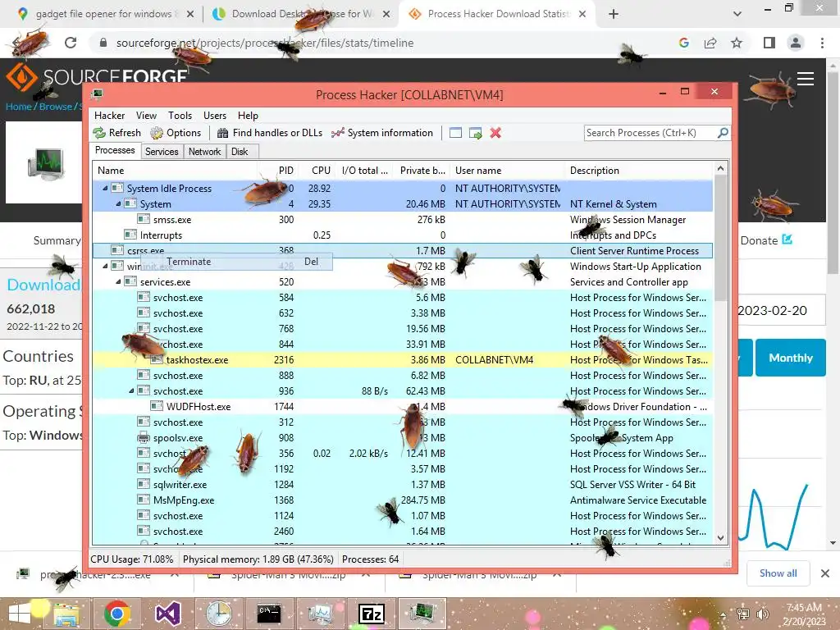
Task: Click the taskbar volume icon
Action: pyautogui.click(x=762, y=614)
